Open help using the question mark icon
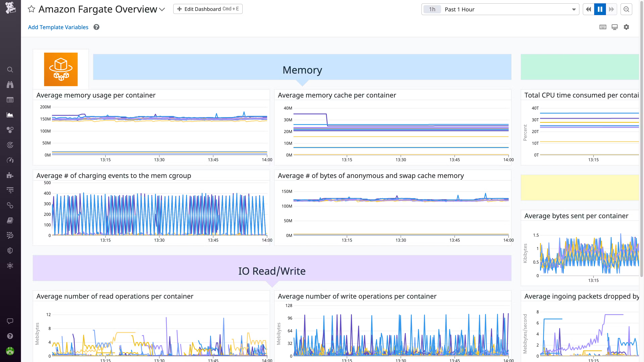This screenshot has height=362, width=644. click(x=10, y=336)
